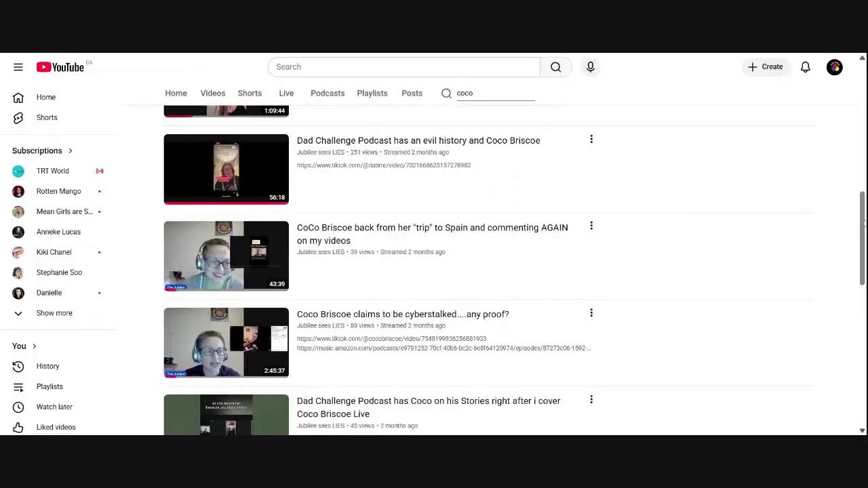Switch to channel Shorts tab

click(x=250, y=93)
